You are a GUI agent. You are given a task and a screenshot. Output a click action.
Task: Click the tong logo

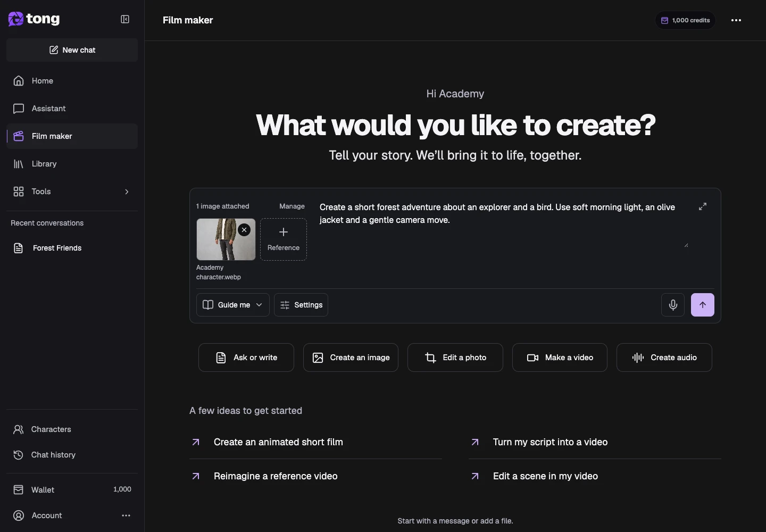pyautogui.click(x=34, y=19)
